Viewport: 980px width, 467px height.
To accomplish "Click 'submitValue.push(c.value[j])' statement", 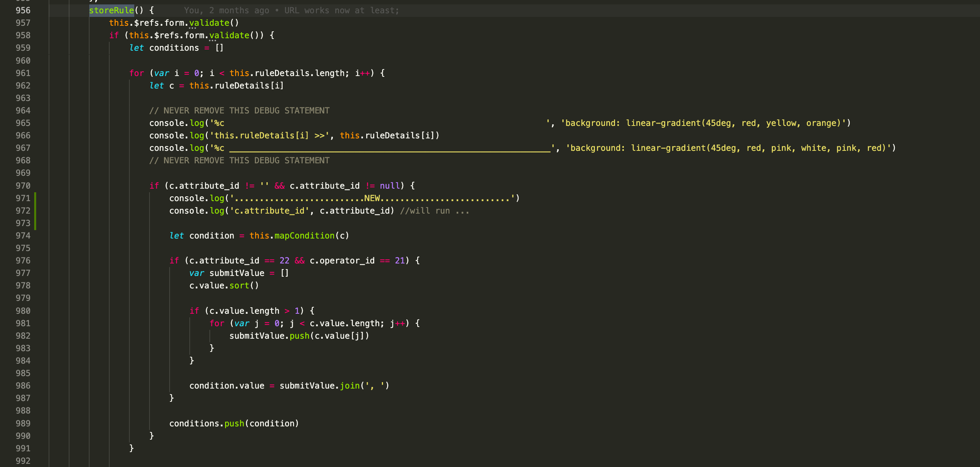I will (x=299, y=336).
